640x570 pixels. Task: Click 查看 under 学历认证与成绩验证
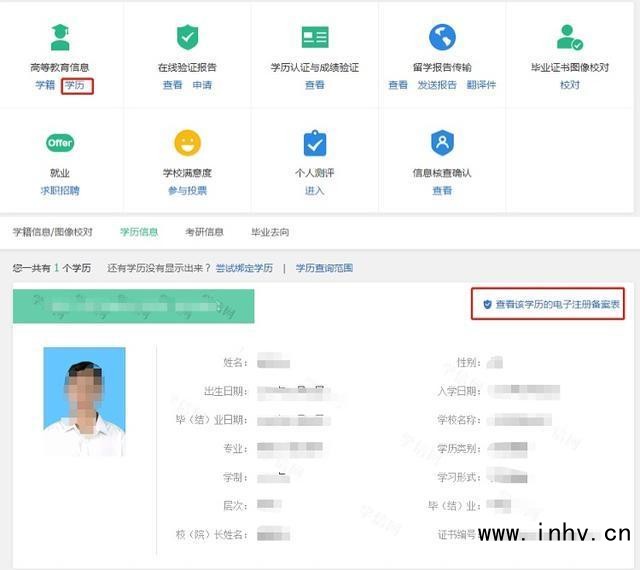(x=315, y=85)
